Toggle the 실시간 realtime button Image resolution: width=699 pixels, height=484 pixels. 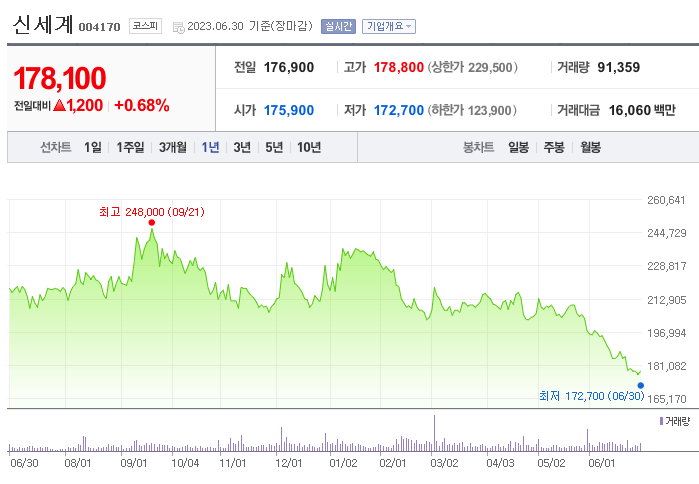[338, 26]
